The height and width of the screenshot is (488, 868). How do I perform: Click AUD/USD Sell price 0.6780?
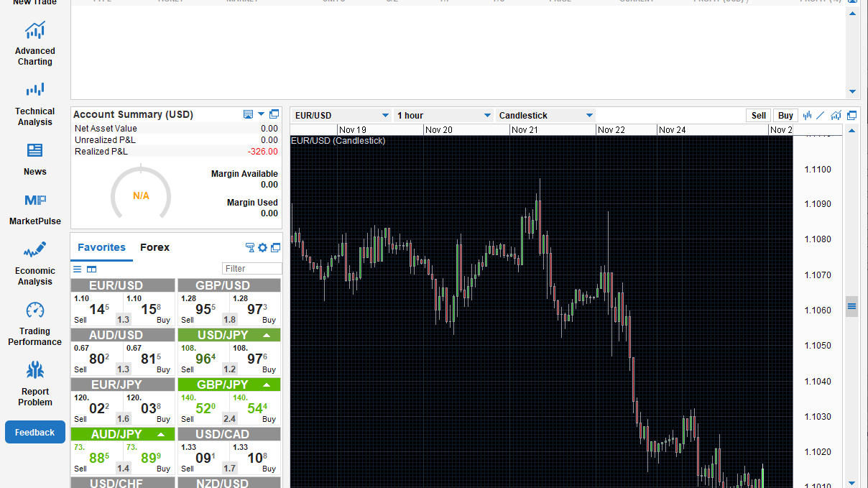point(97,359)
